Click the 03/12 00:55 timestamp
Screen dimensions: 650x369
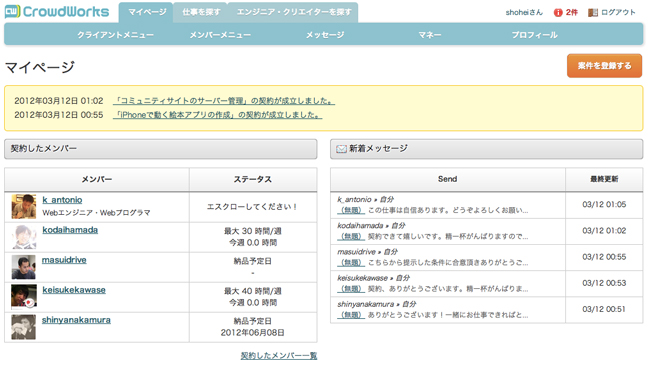(x=604, y=257)
